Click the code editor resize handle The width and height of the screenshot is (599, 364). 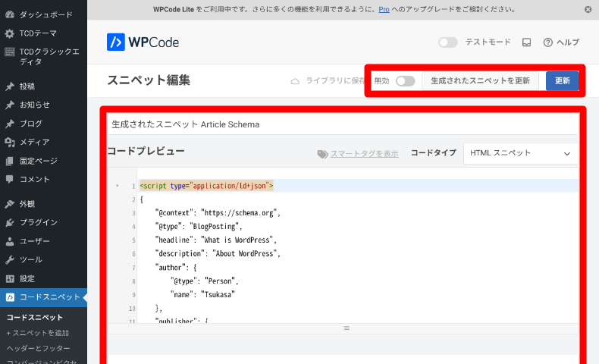pos(347,328)
